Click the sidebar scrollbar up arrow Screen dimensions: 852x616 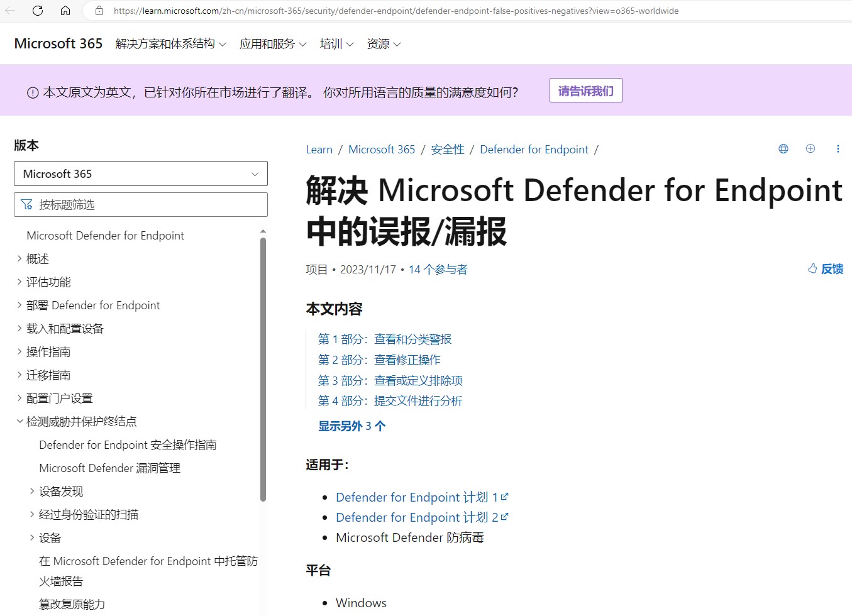263,231
